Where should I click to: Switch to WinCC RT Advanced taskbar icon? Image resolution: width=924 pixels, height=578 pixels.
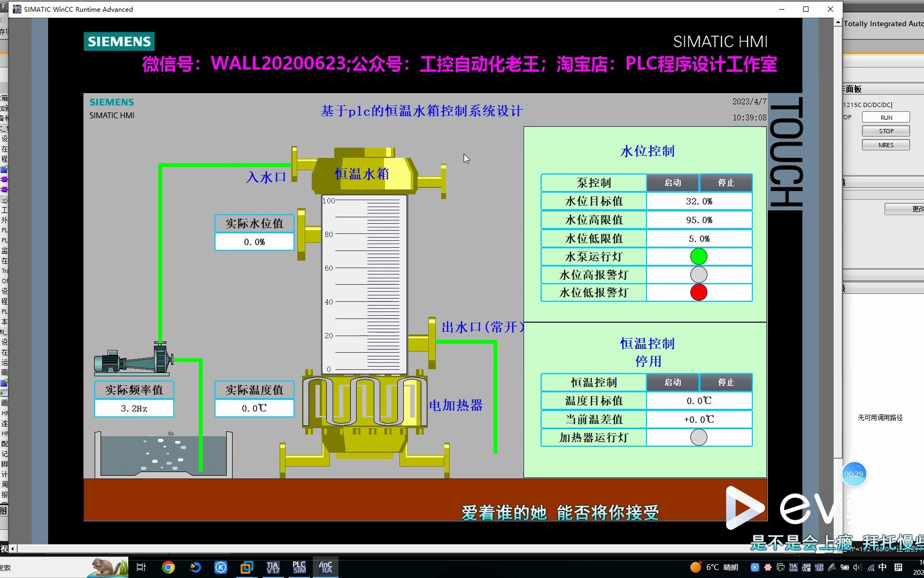(326, 567)
